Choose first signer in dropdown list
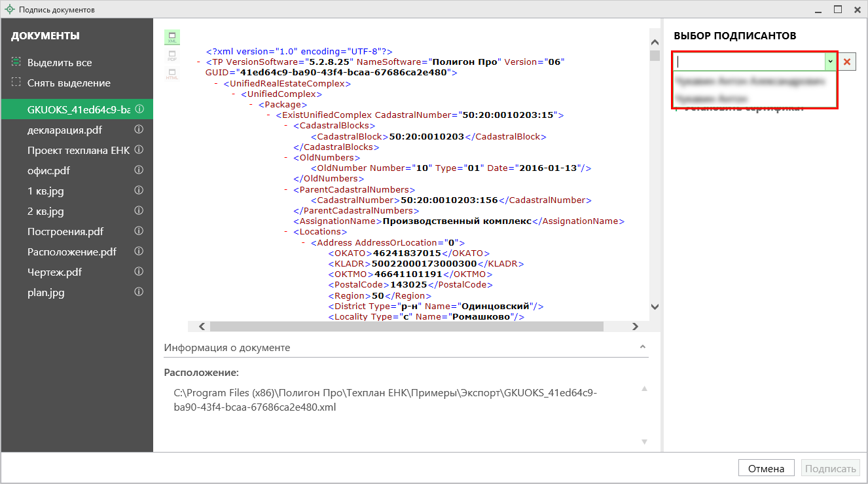868x484 pixels. pos(750,81)
